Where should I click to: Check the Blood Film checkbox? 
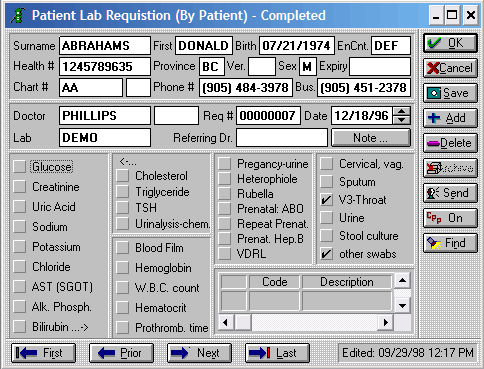123,248
